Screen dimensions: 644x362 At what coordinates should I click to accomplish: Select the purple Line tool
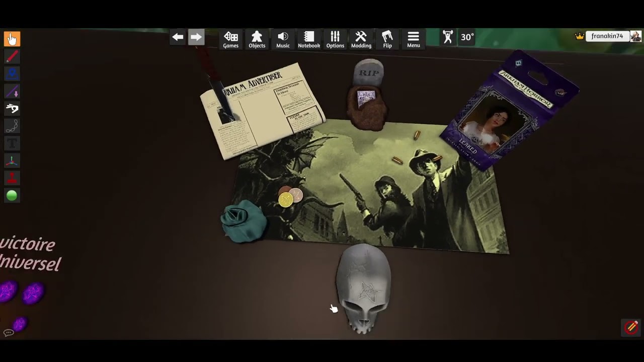point(12,92)
